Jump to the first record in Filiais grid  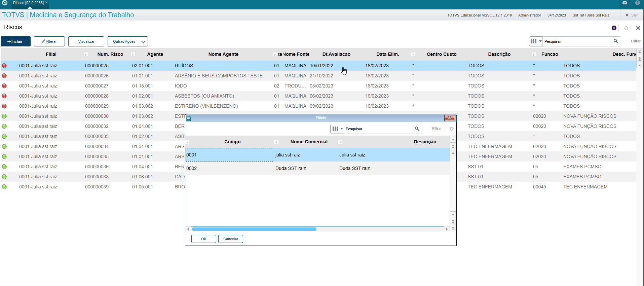pos(453,139)
